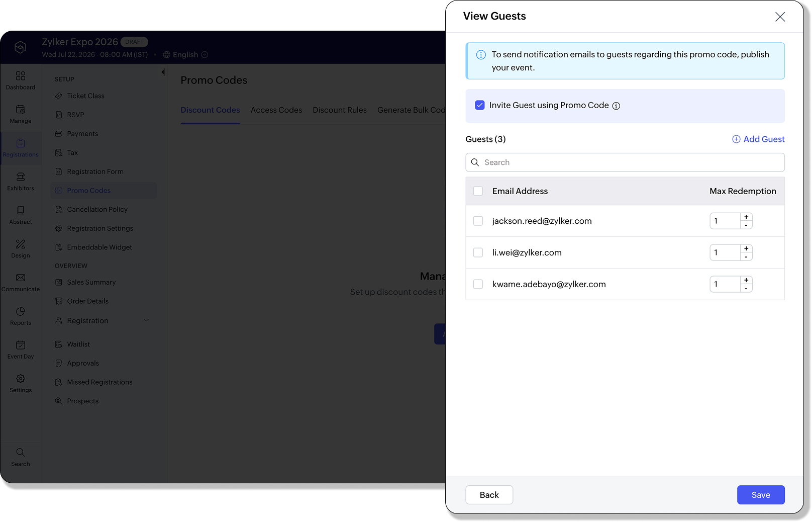The image size is (812, 522).
Task: Click the DRAFT status badge
Action: (x=134, y=42)
